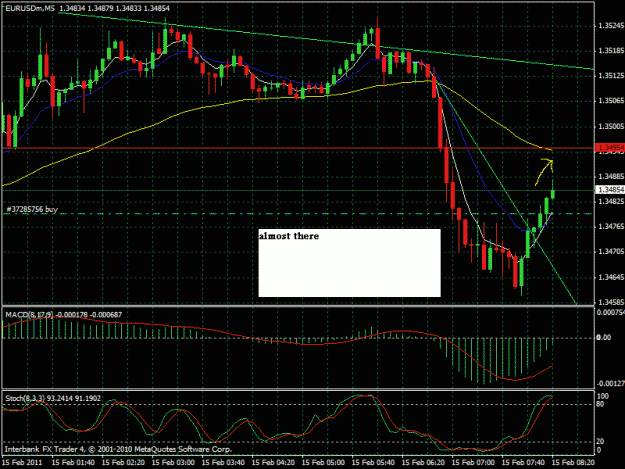The width and height of the screenshot is (625, 469).
Task: Click the 'almost there' text label
Action: pos(289,236)
